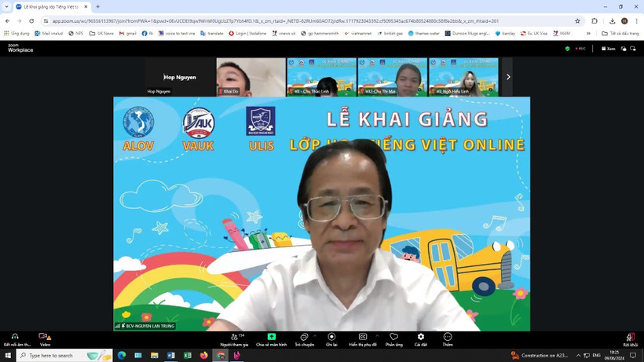
Task: Open the UK News bookmark folder
Action: 101,33
